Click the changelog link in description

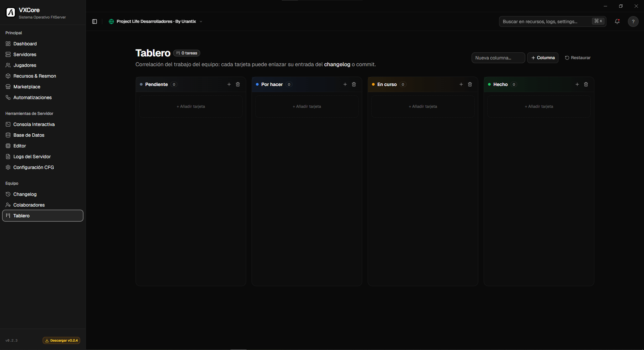coord(337,64)
